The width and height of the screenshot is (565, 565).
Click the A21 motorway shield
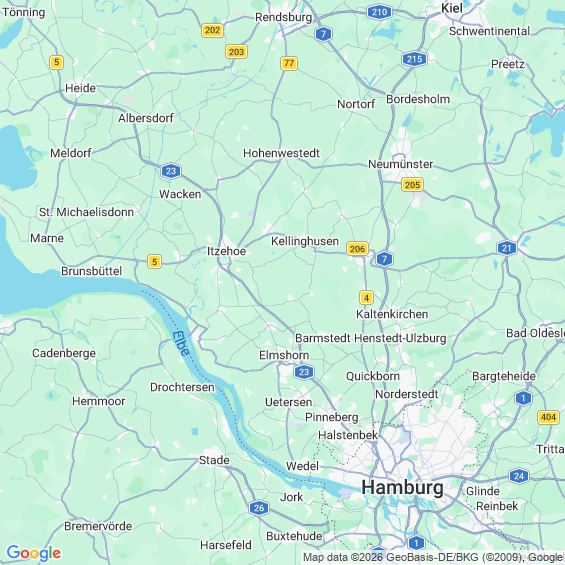507,248
